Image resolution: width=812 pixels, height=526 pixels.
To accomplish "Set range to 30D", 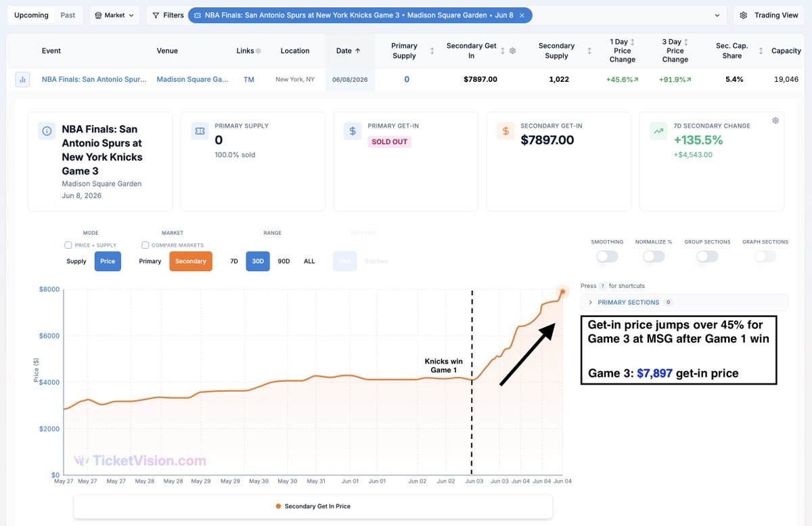I will 258,261.
